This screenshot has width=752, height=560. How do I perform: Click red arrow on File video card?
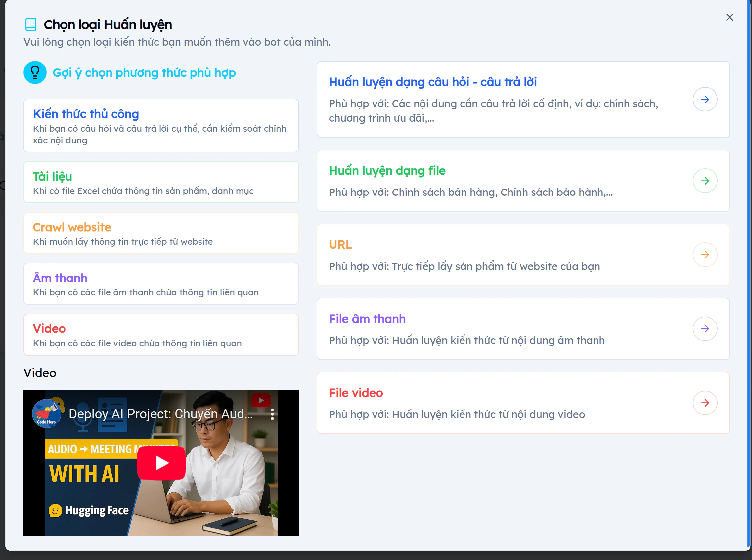click(705, 403)
